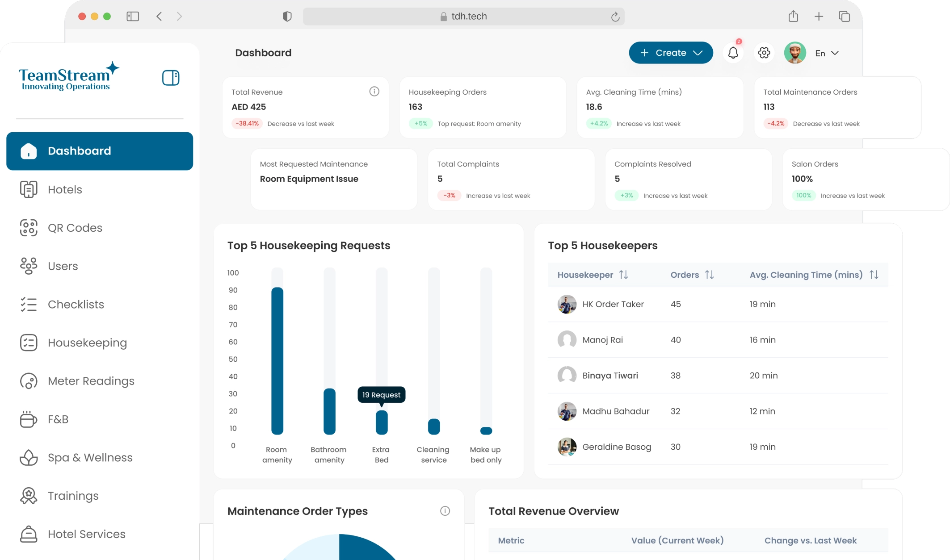Click the Safari share icon
The width and height of the screenshot is (950, 560).
tap(793, 17)
